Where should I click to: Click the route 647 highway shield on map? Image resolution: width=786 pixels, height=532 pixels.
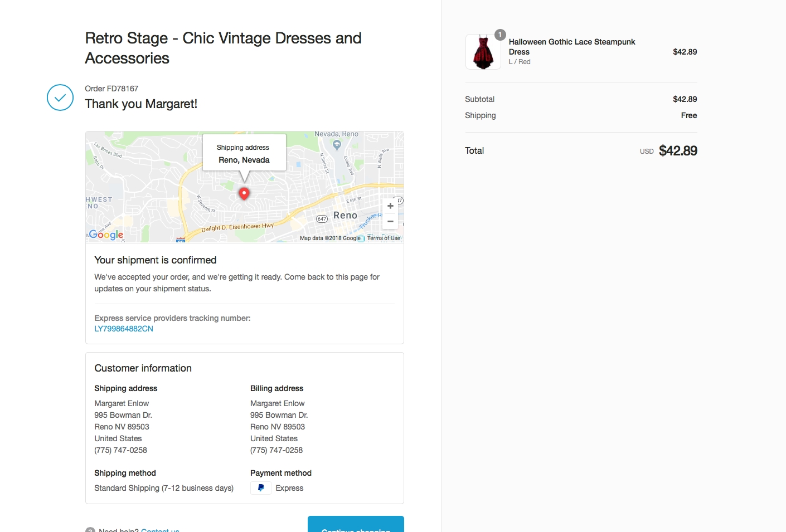pyautogui.click(x=322, y=219)
